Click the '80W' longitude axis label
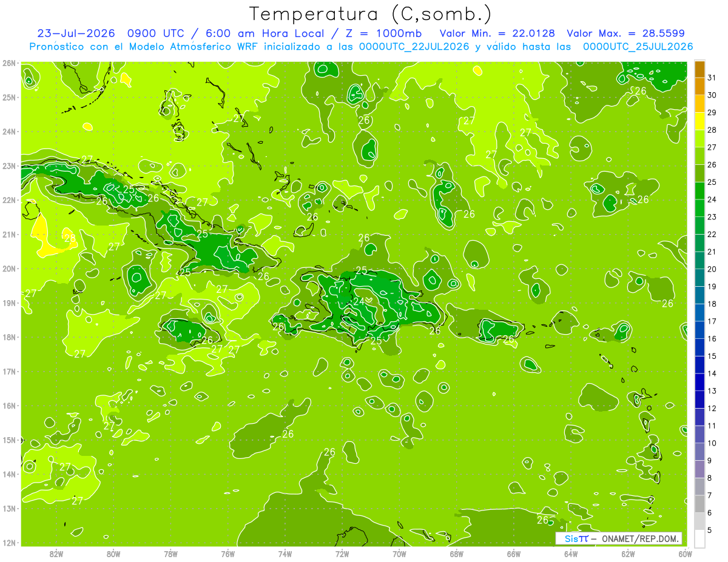Image resolution: width=728 pixels, height=562 pixels. [113, 554]
